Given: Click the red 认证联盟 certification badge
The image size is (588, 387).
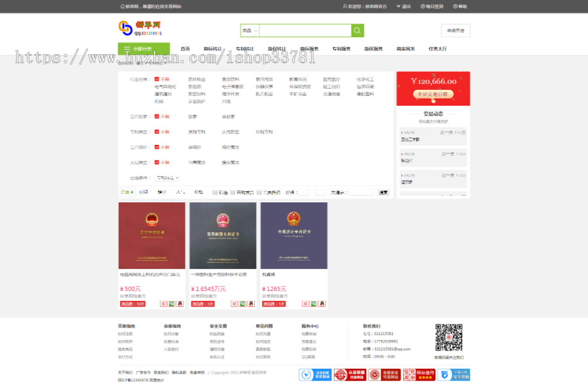Looking at the screenshot, I should (x=350, y=375).
